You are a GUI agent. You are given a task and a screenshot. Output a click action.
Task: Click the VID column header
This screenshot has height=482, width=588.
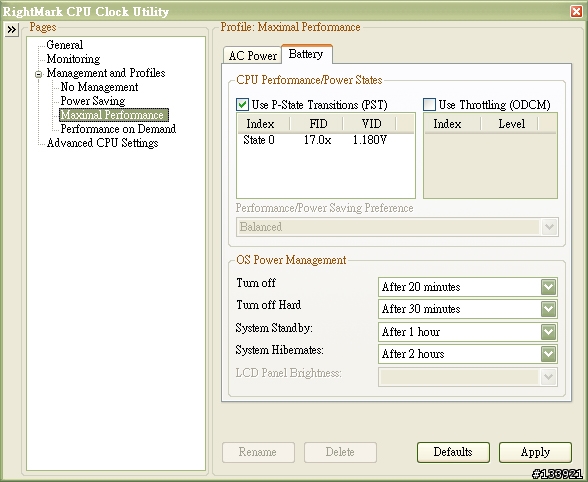(x=370, y=124)
